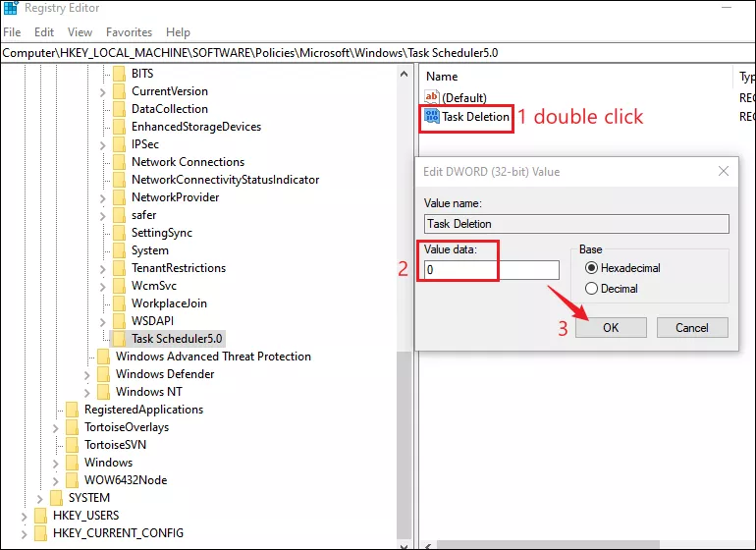Viewport: 756px width, 550px height.
Task: Expand the SYSTEM hive key
Action: 39,498
